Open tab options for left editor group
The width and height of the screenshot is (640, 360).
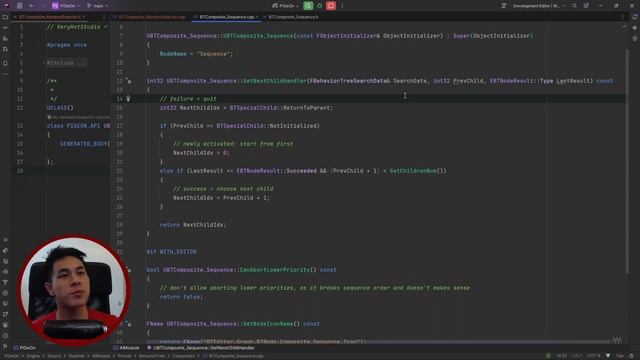pos(104,17)
